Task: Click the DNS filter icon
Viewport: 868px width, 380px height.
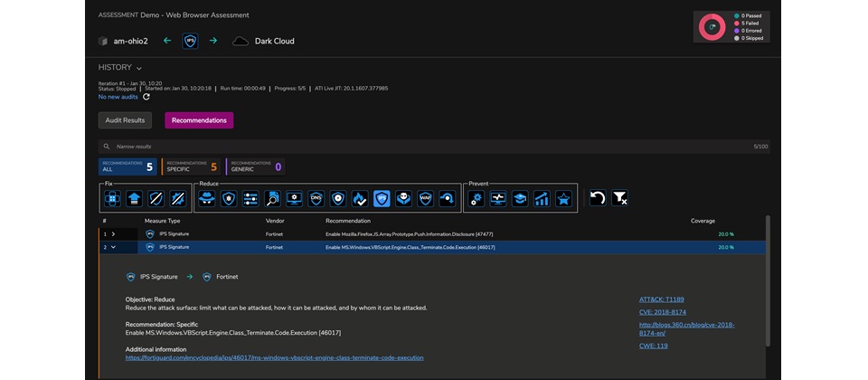Action: pos(316,198)
